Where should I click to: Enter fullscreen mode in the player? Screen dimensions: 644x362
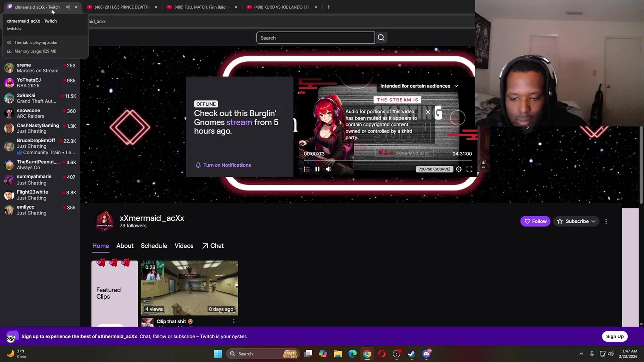[469, 169]
